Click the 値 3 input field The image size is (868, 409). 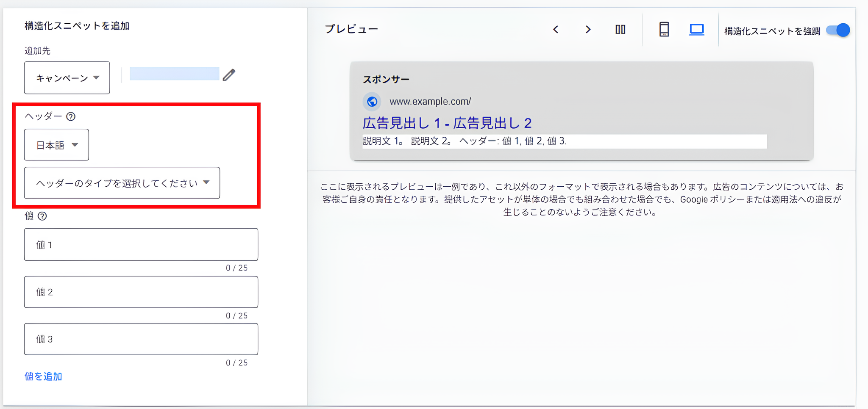tap(141, 339)
